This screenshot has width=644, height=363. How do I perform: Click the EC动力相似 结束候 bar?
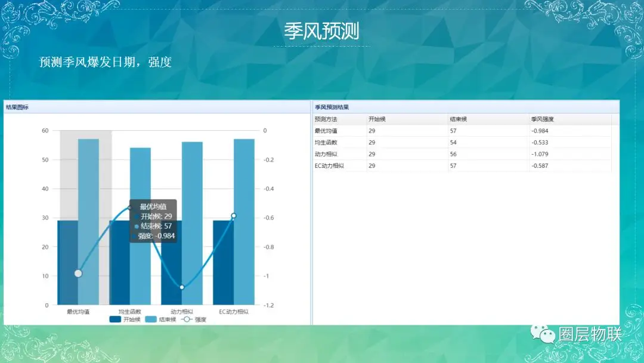coord(244,222)
